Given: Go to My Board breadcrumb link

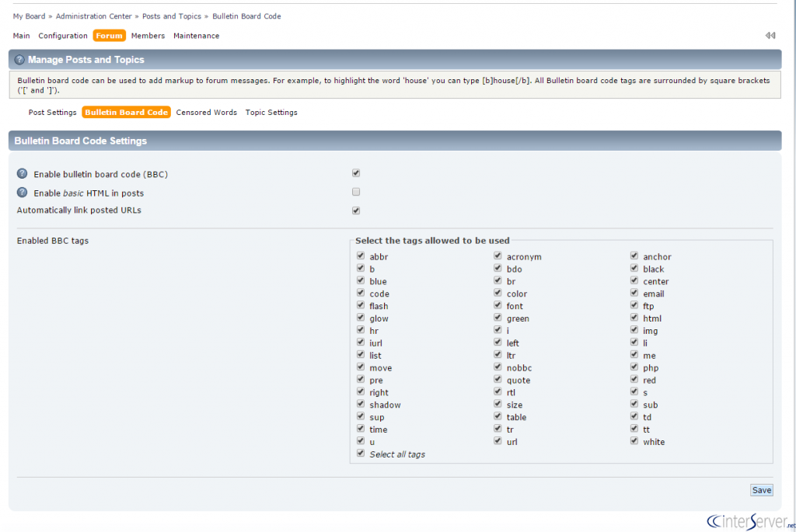Looking at the screenshot, I should 29,16.
